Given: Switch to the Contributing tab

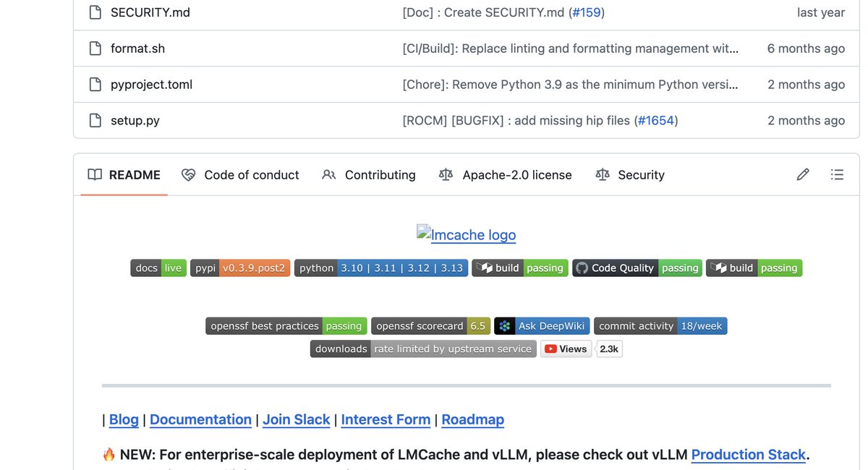Looking at the screenshot, I should point(369,175).
